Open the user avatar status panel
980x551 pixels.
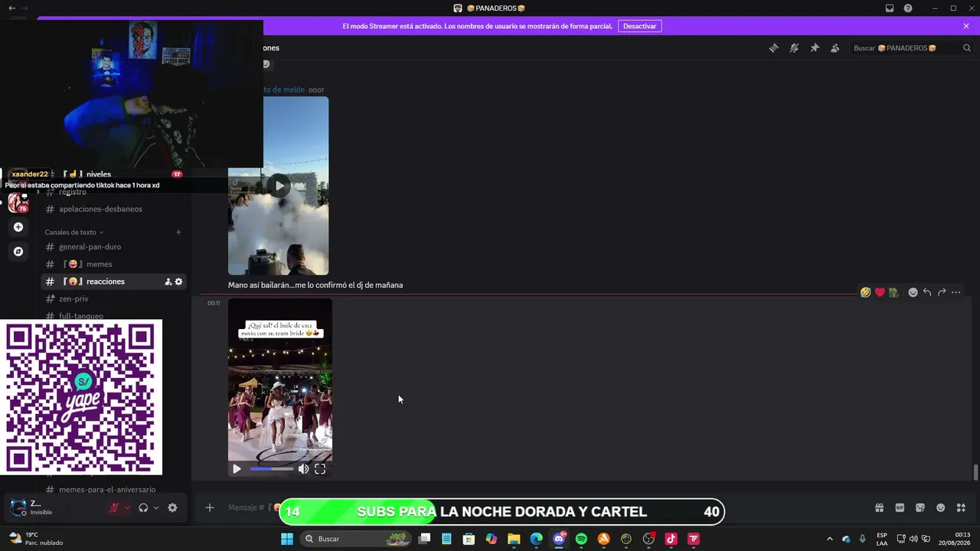[x=17, y=507]
